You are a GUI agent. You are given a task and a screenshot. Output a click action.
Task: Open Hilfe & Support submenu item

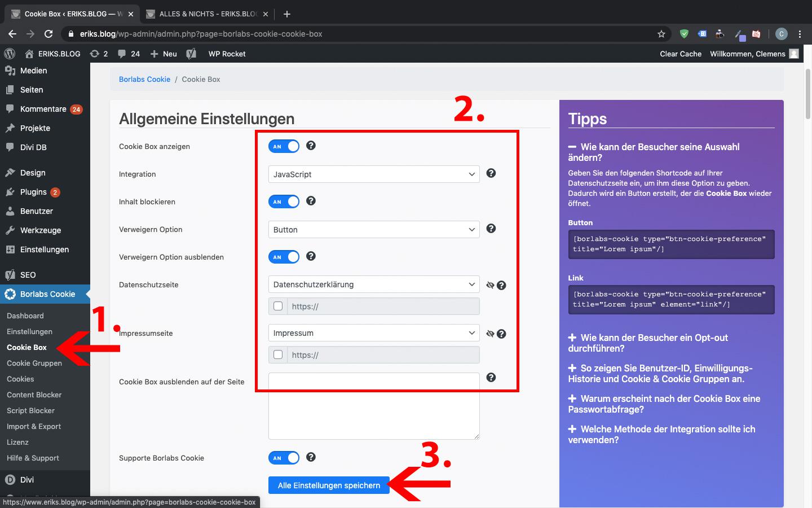point(33,458)
